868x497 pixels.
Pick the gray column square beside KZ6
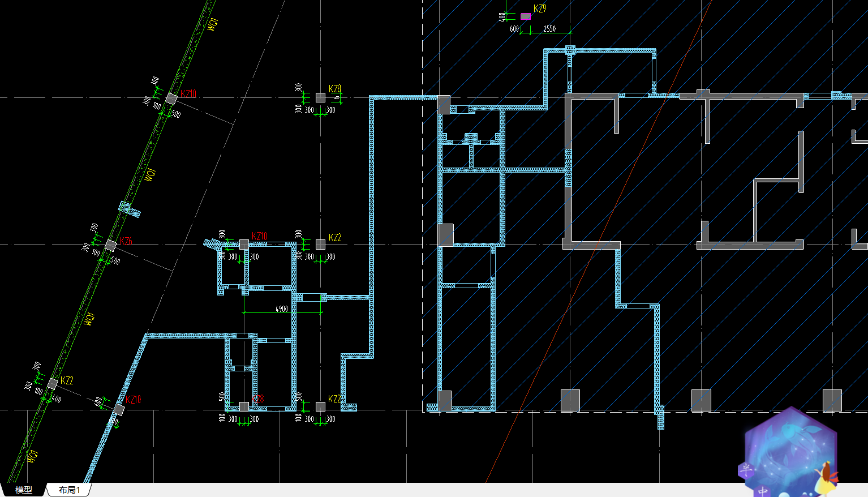coord(111,245)
